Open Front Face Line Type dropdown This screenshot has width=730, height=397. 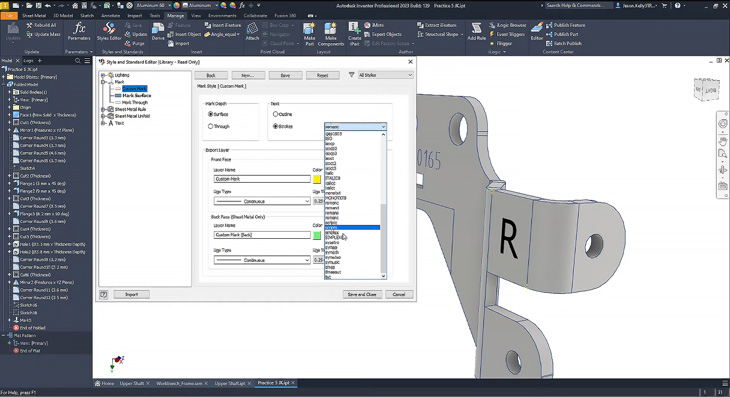point(262,201)
